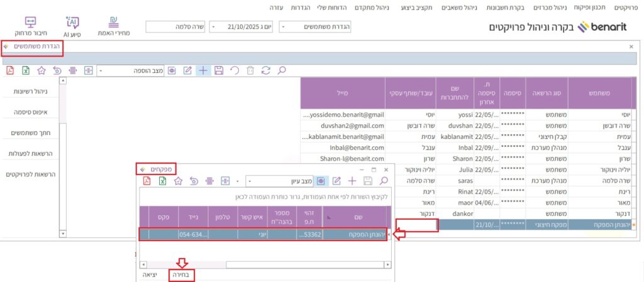
Task: Open מחירי האמת price tool
Action: [114, 26]
